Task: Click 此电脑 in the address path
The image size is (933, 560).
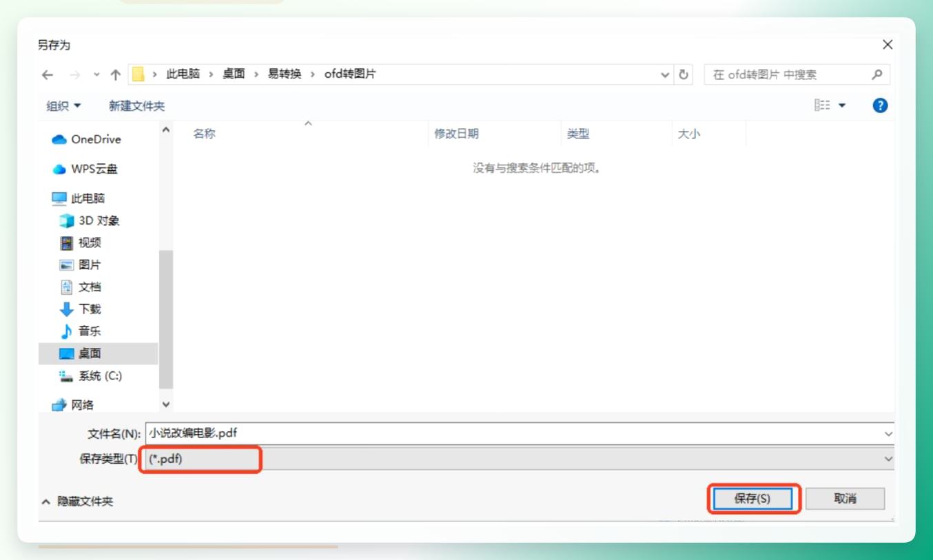Action: [x=183, y=74]
